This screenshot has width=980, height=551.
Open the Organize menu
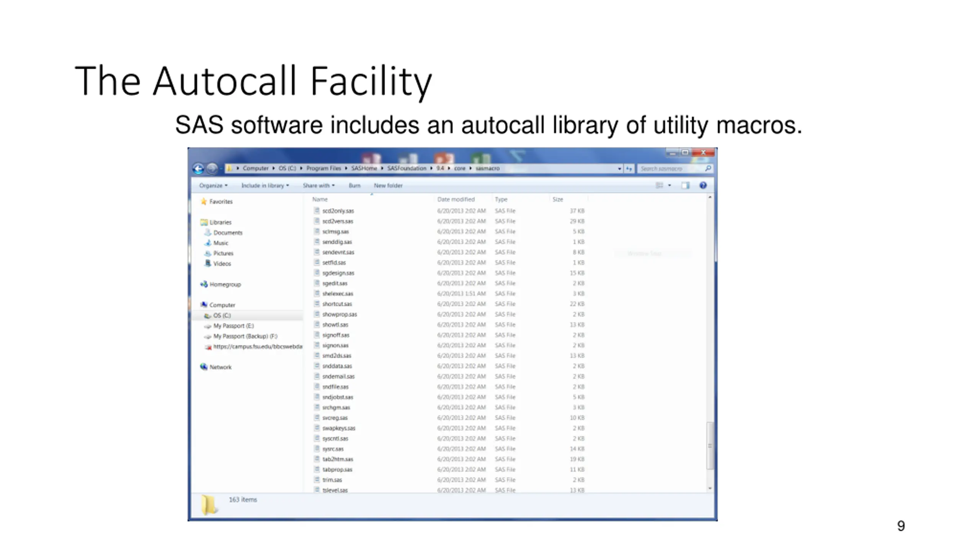pos(213,186)
